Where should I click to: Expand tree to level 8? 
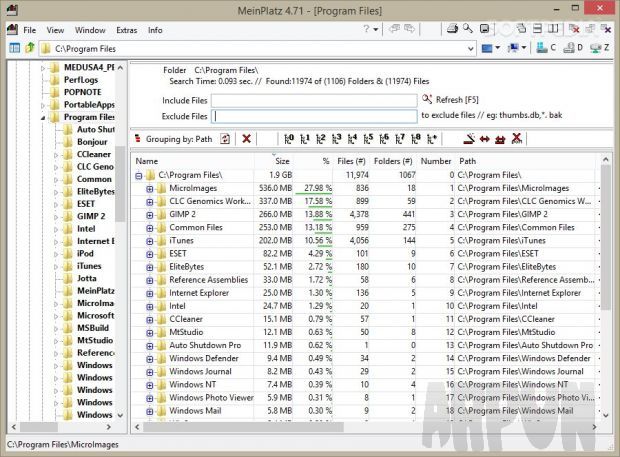(416, 139)
